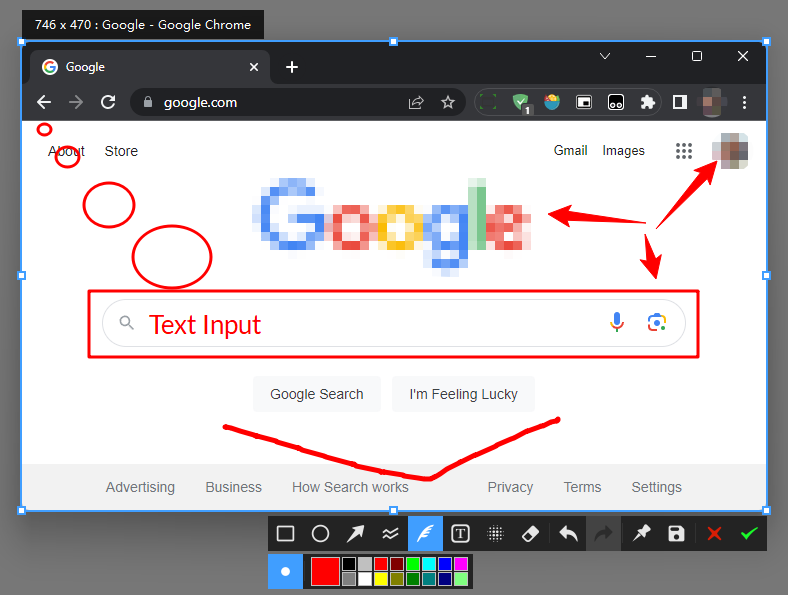Confirm screenshot with green checkmark
Image resolution: width=788 pixels, height=595 pixels.
749,534
